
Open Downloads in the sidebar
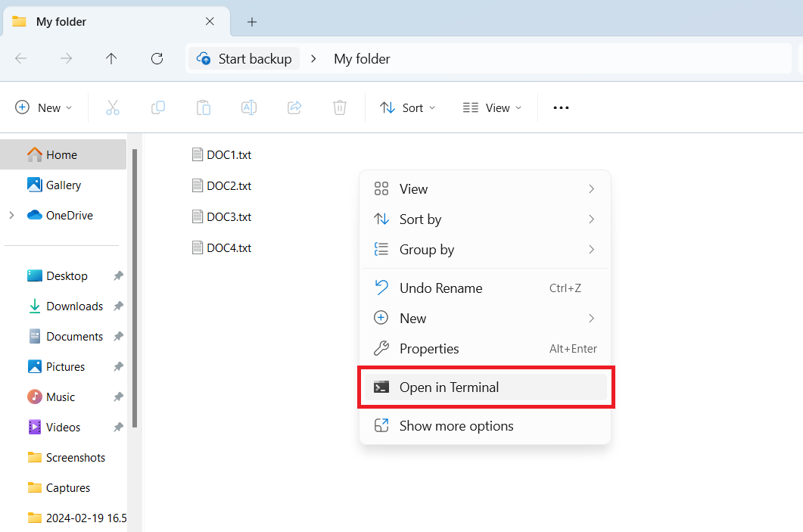coord(74,306)
